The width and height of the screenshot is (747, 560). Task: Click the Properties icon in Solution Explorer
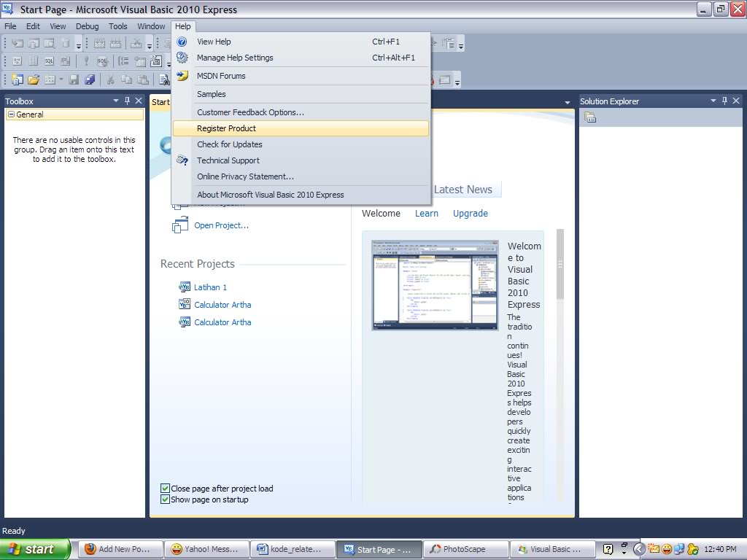(x=590, y=117)
